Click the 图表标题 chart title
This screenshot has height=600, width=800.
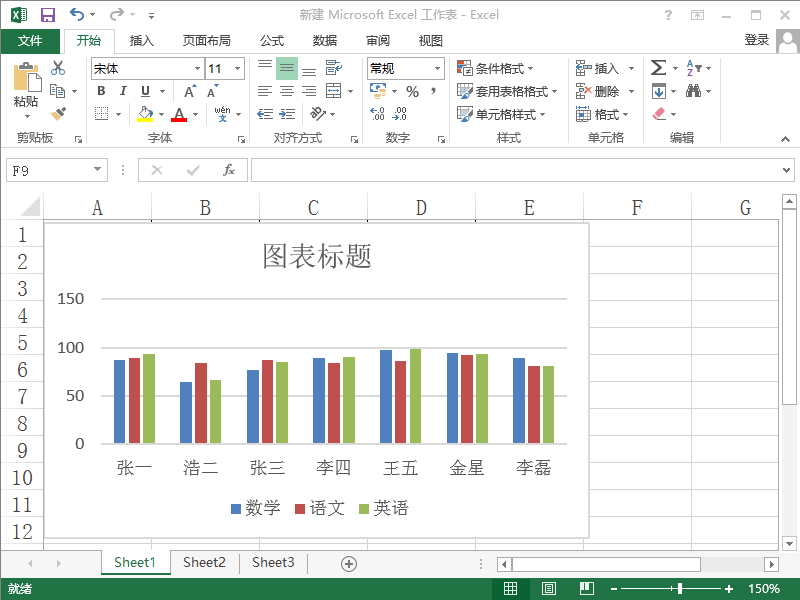click(x=317, y=256)
